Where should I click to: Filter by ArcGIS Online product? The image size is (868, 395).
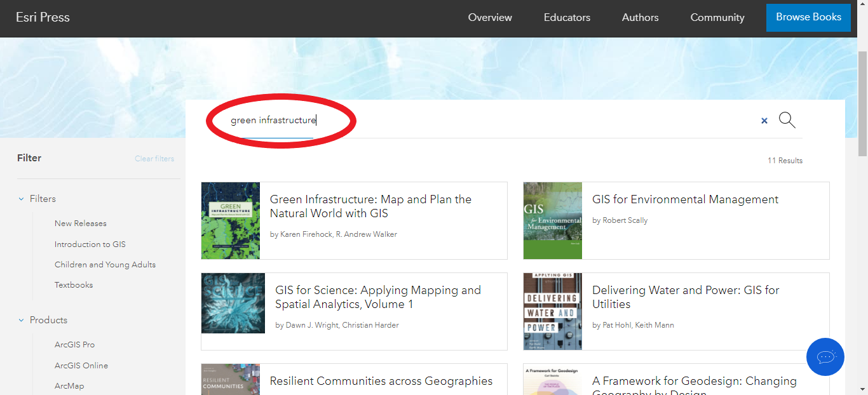(81, 366)
